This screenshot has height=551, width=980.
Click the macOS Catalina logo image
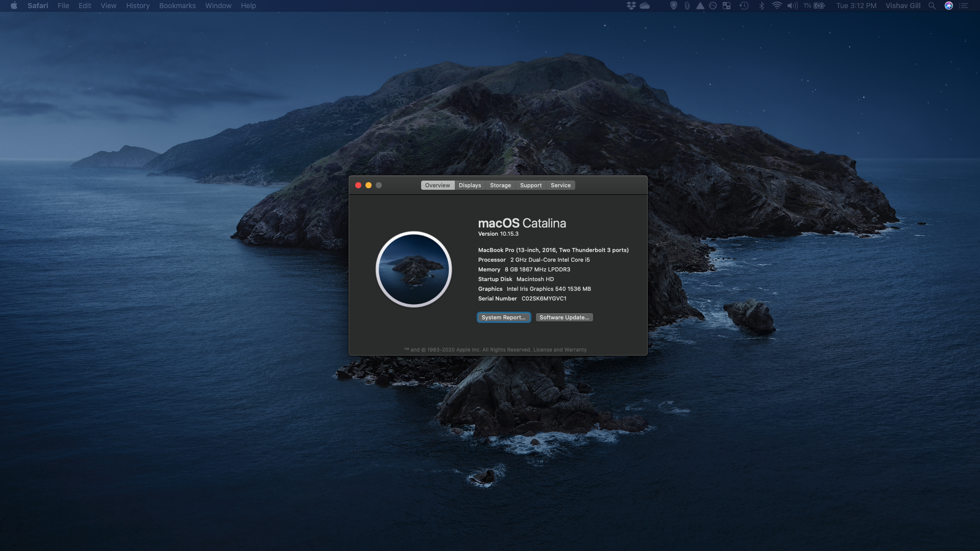414,269
